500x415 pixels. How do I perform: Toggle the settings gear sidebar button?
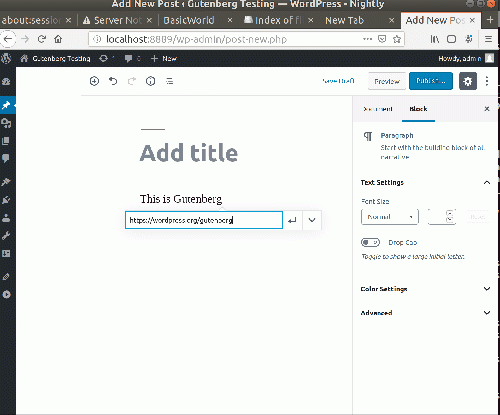(468, 81)
